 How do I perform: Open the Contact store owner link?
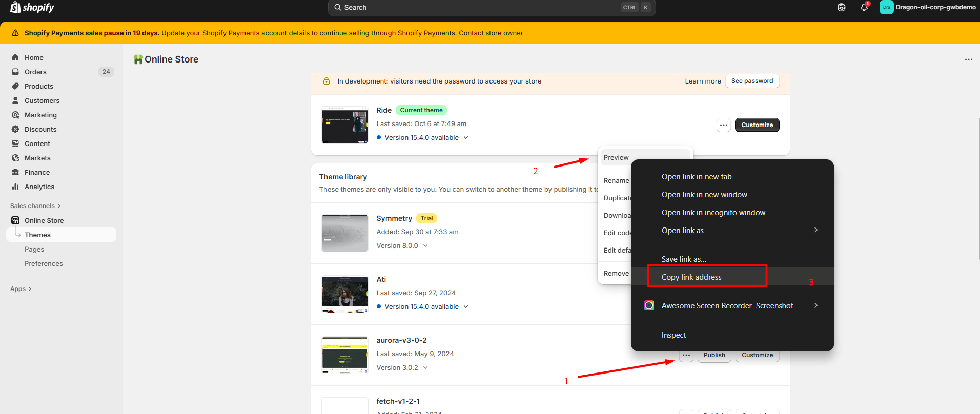click(x=491, y=33)
